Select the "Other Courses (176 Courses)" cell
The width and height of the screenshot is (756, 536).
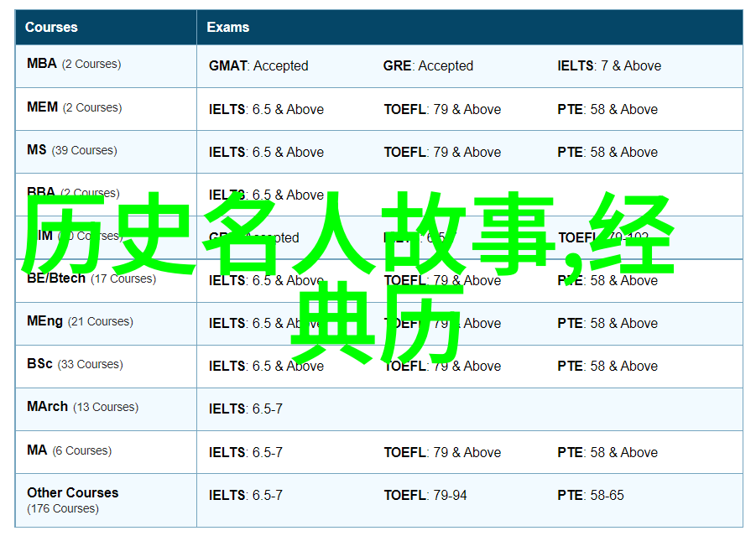tap(106, 500)
